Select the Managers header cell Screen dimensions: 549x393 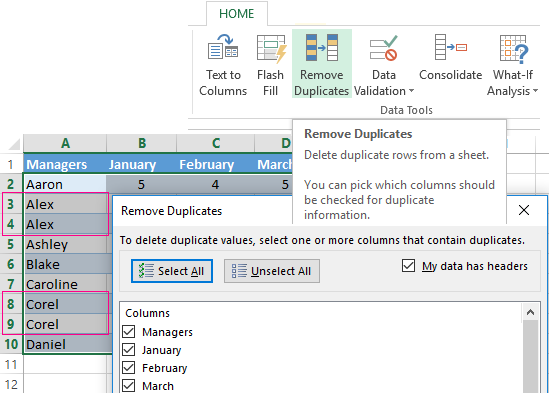(x=65, y=164)
